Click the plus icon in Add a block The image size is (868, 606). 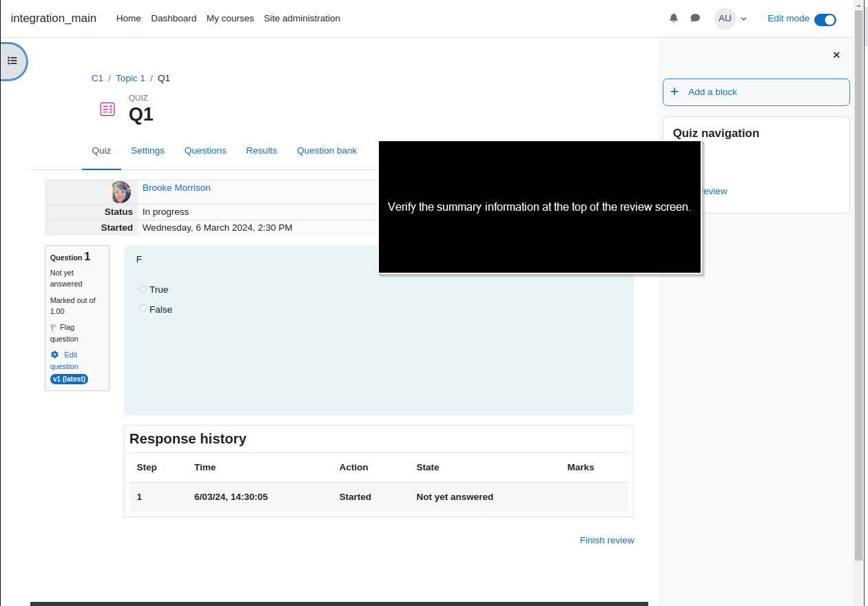point(674,92)
